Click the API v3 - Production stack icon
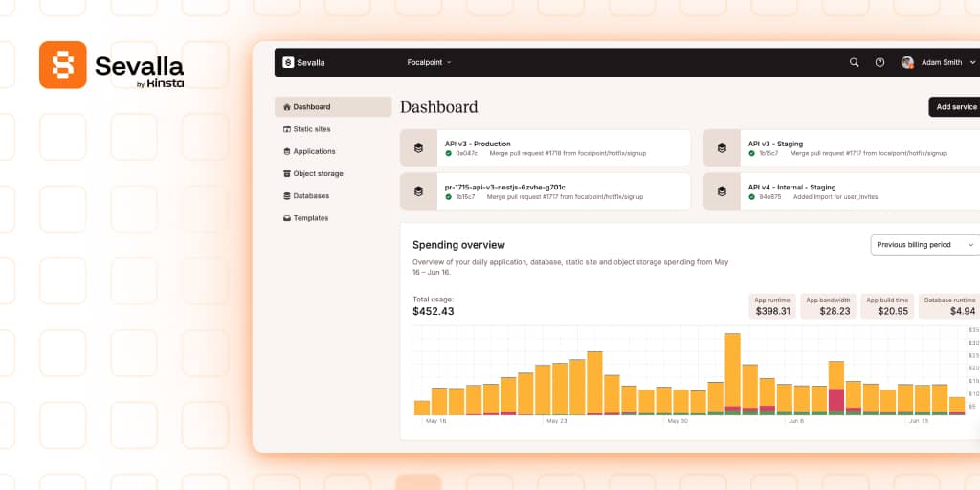 click(418, 148)
